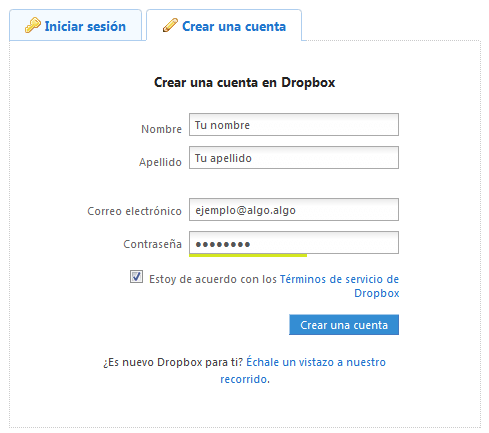The width and height of the screenshot is (489, 433).
Task: Click the Contraseña password field
Action: pos(294,243)
